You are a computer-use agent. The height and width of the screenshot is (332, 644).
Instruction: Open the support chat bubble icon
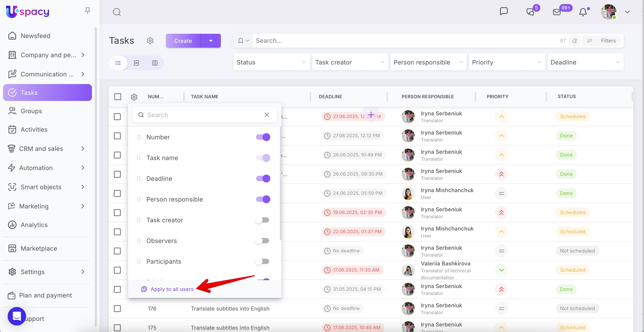[x=17, y=316]
